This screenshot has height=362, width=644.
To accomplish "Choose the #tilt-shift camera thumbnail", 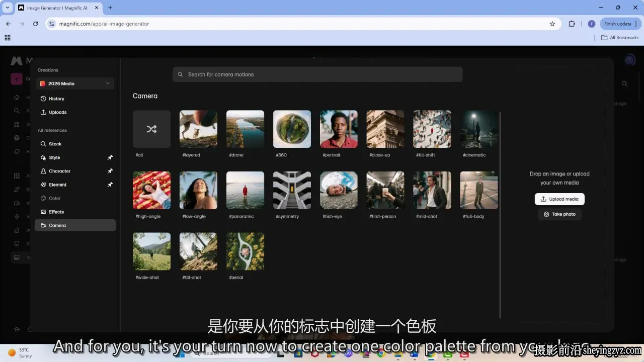I will (432, 129).
